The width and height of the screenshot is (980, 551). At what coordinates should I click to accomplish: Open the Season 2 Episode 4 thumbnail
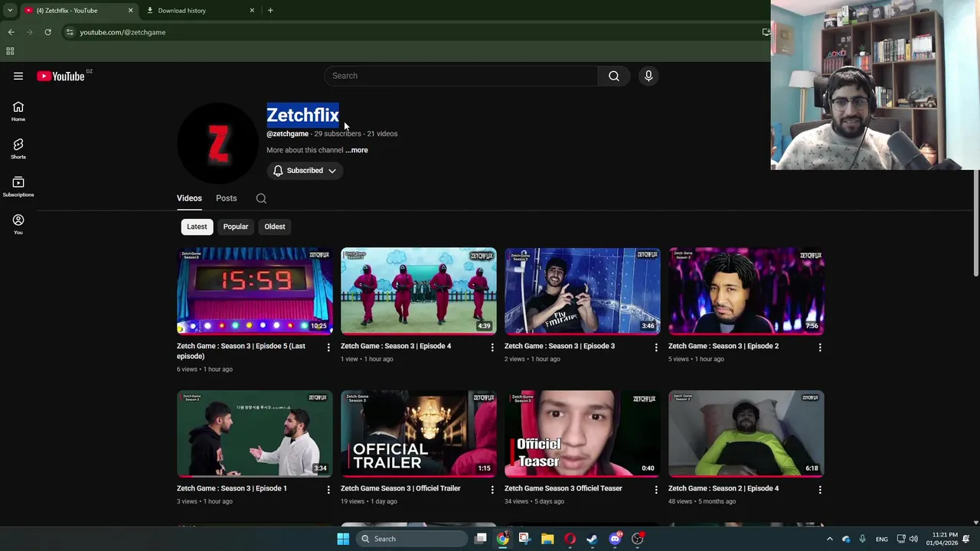click(746, 433)
